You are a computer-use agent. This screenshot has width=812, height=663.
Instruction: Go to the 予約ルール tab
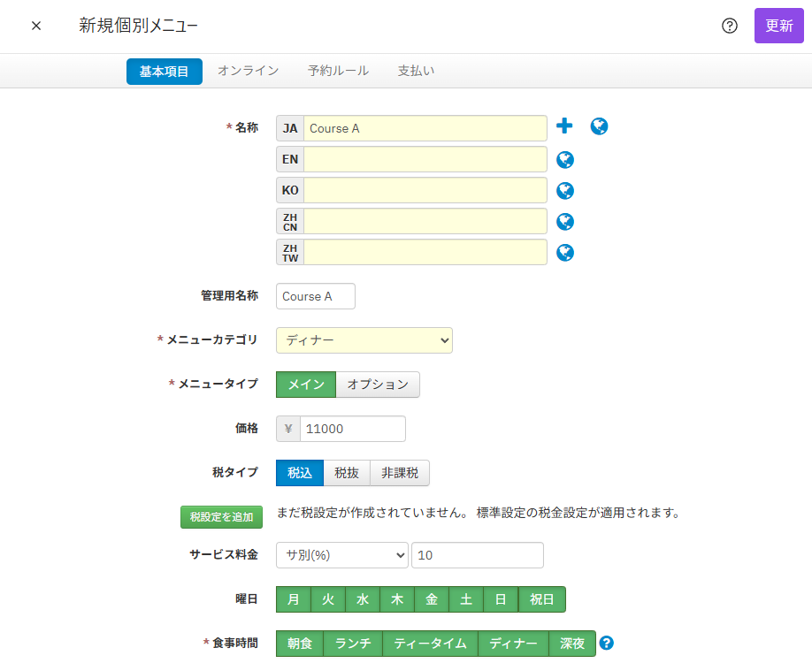point(338,71)
